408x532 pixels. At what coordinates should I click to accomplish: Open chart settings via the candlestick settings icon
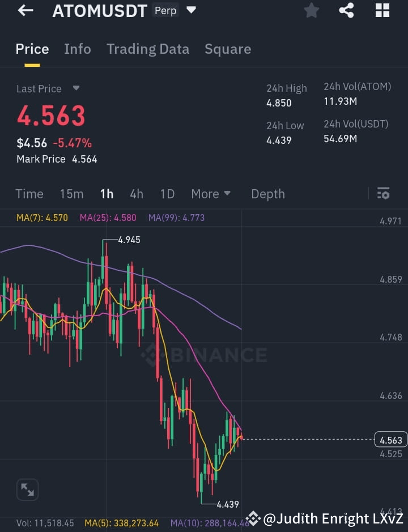pos(383,194)
